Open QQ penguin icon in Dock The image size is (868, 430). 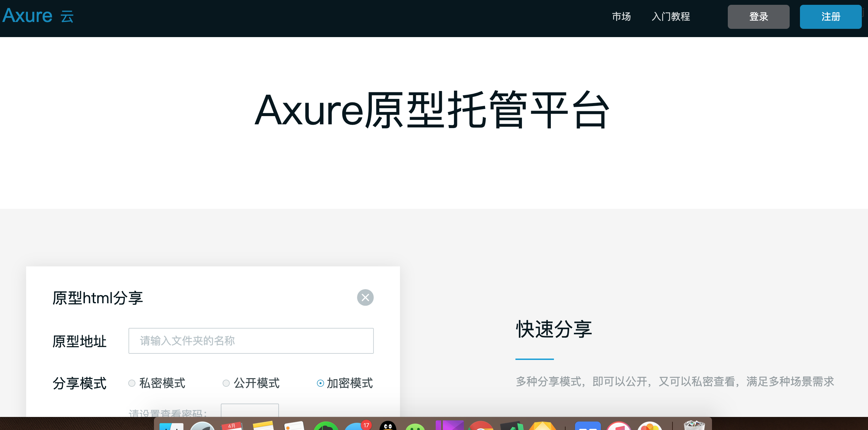pos(388,426)
